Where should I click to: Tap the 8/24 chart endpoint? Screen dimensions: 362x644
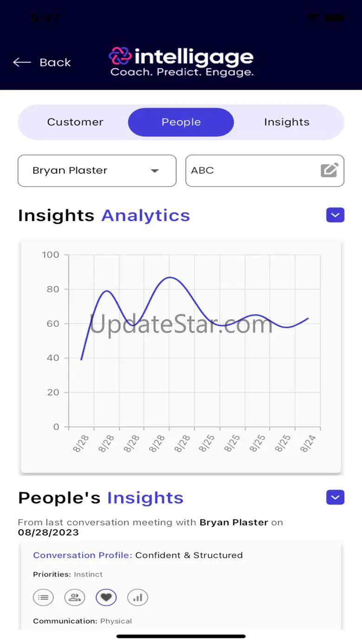click(308, 318)
